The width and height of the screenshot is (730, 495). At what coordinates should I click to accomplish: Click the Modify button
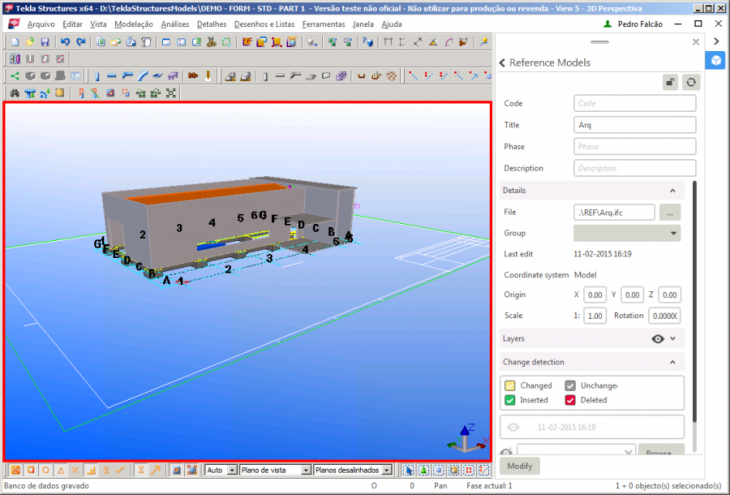click(x=520, y=466)
